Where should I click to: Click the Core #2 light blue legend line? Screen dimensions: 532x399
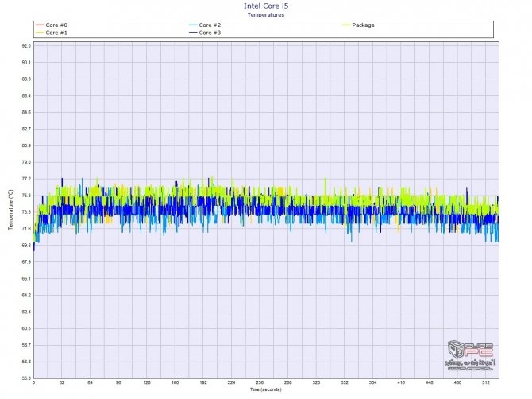[193, 25]
